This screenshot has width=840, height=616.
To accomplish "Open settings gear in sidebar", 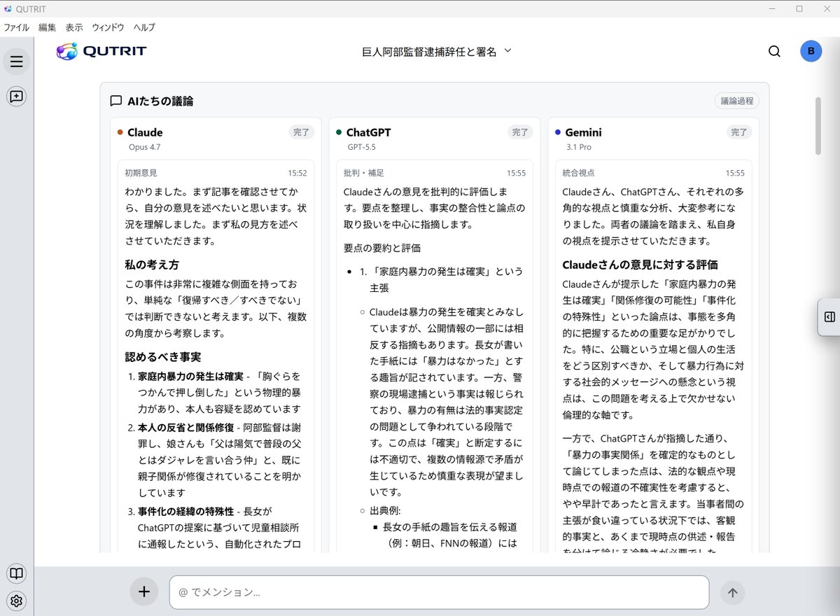I will pyautogui.click(x=17, y=601).
